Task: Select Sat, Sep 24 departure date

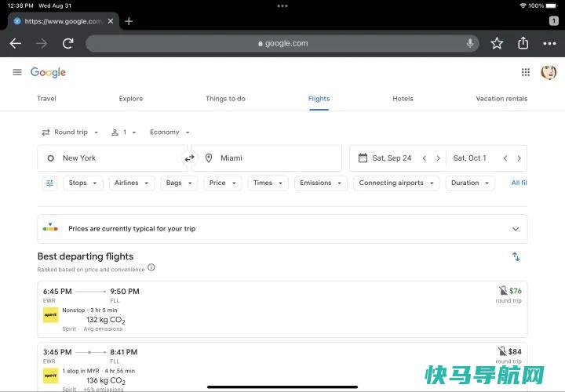Action: (x=392, y=158)
